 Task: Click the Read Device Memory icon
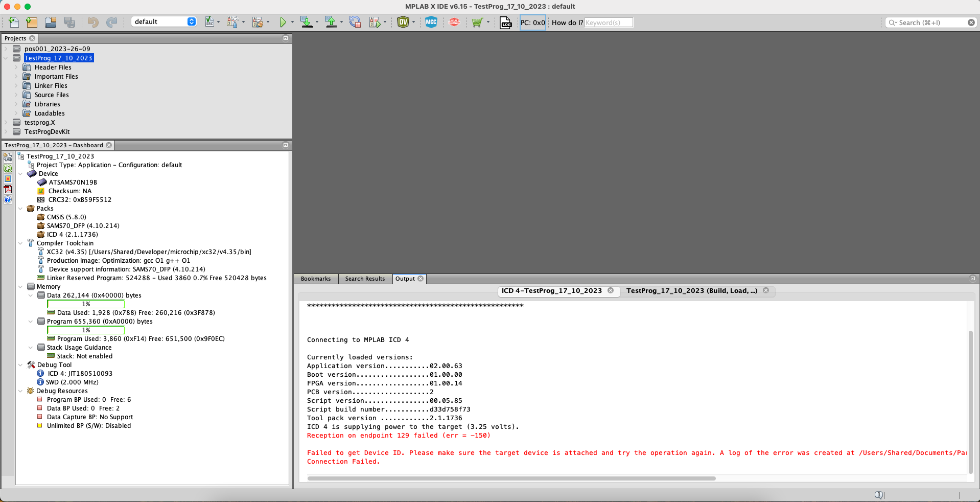click(331, 22)
